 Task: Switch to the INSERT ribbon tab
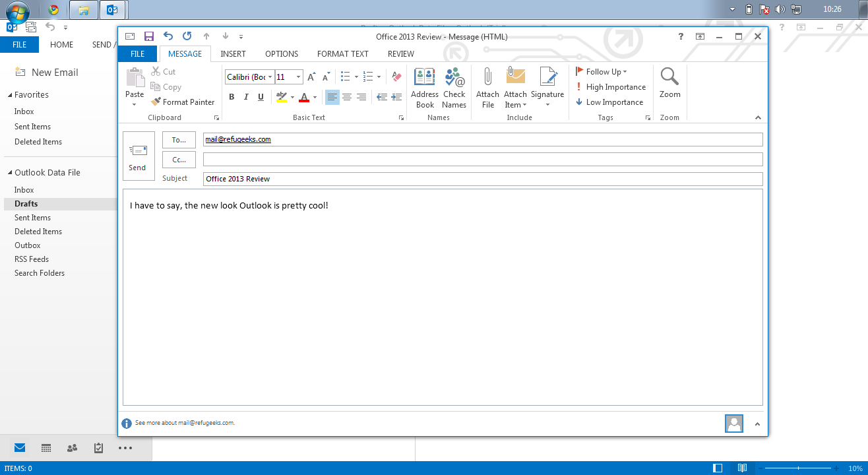pos(233,54)
